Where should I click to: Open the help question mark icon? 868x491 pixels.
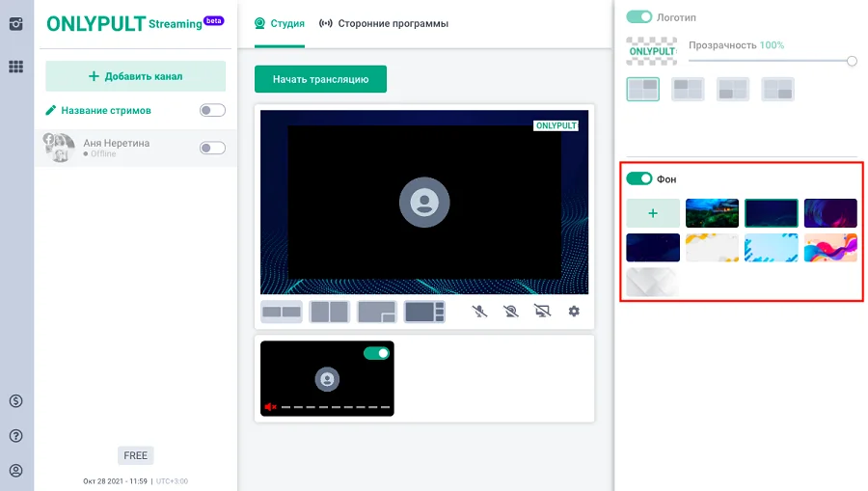(x=15, y=436)
